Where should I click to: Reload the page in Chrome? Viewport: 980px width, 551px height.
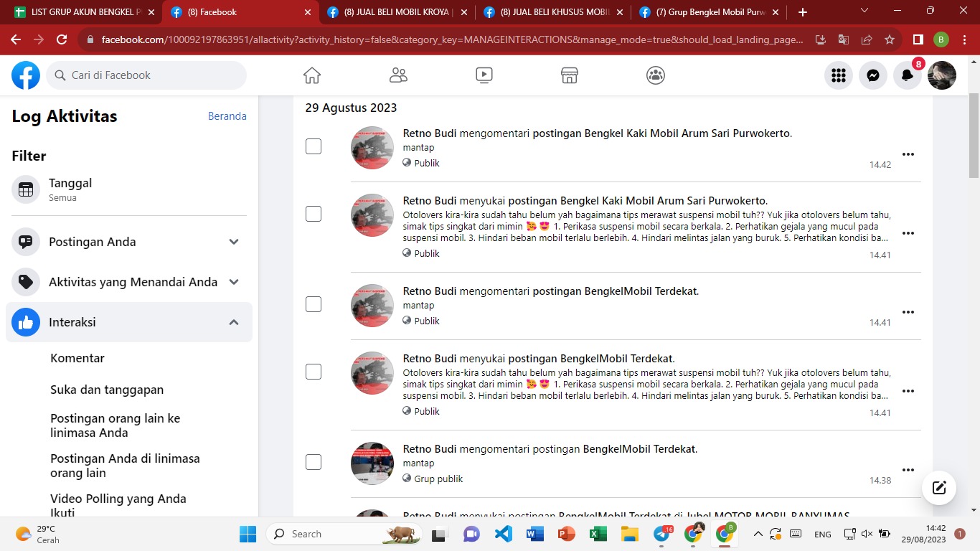tap(62, 40)
